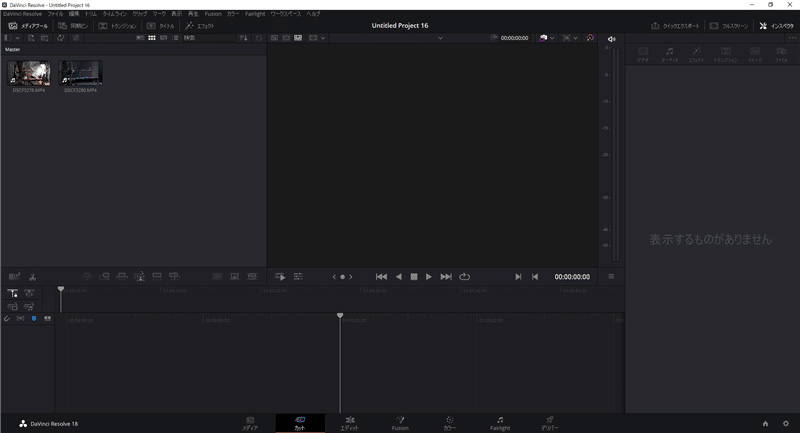
Task: Open the media pool sort options
Action: (x=244, y=38)
